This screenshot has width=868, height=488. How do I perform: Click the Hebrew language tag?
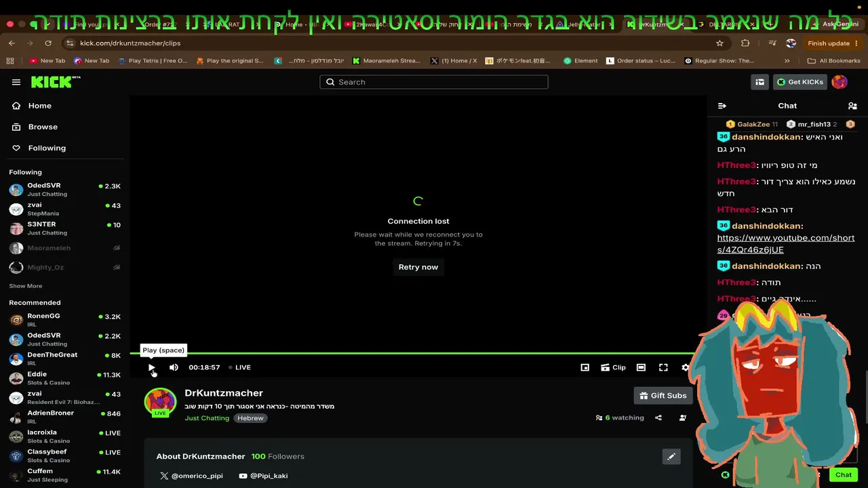tap(250, 418)
